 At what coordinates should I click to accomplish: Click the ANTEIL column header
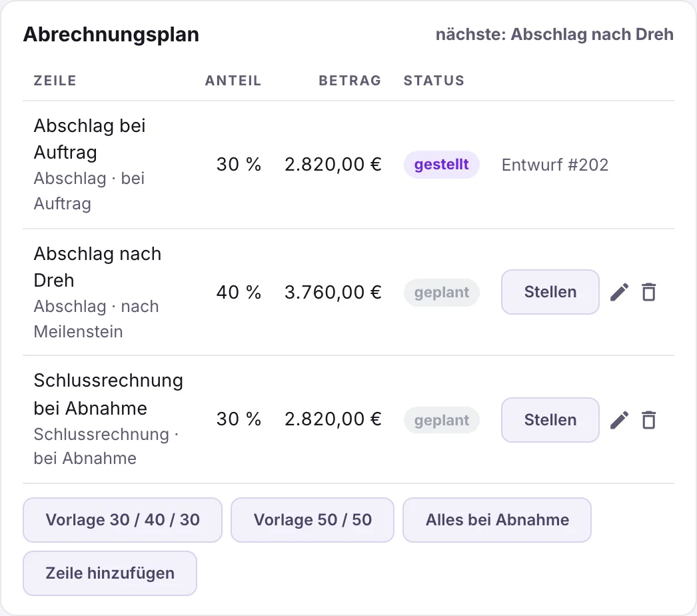[x=233, y=81]
